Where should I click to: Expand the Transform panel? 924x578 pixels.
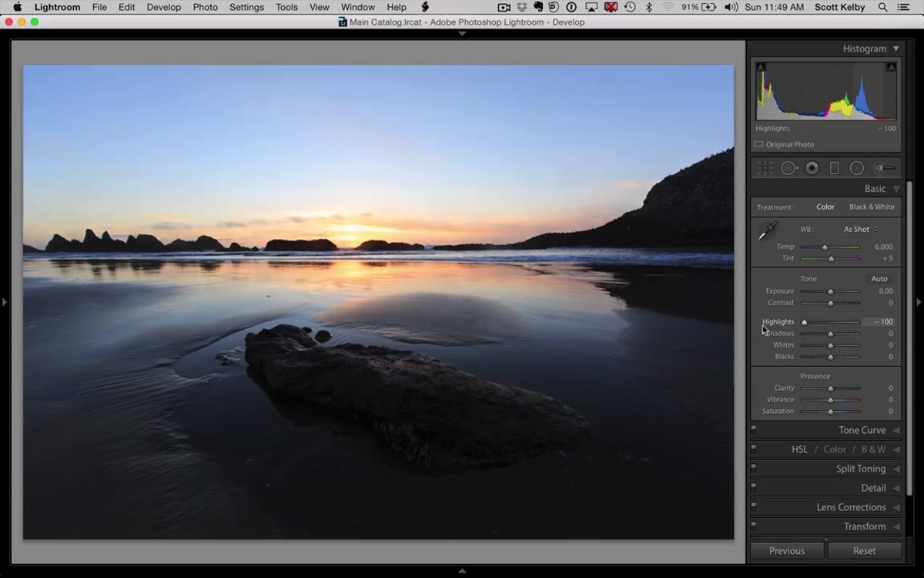[896, 526]
